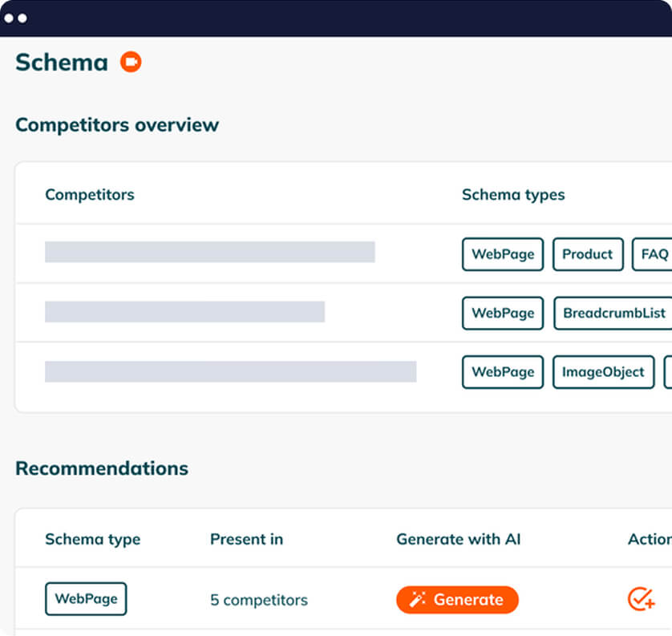Screen dimensions: 672x636
Task: Click the Generate button for WebPage
Action: click(457, 600)
